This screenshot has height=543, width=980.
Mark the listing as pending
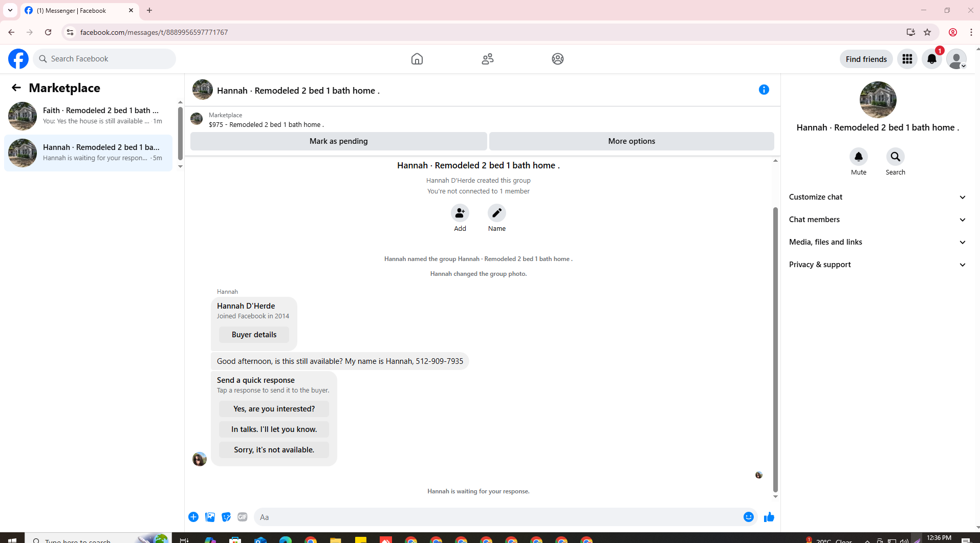(338, 141)
